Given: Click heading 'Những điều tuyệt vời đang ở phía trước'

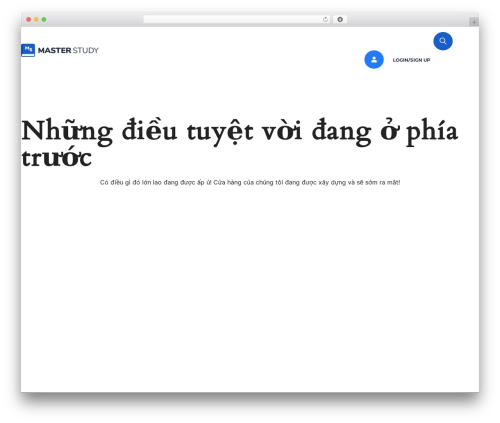Looking at the screenshot, I should 240,142.
